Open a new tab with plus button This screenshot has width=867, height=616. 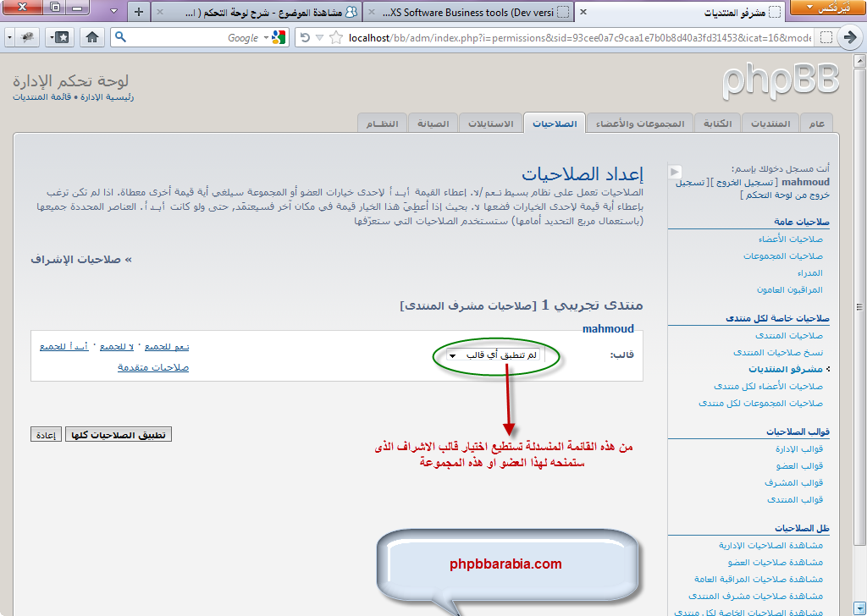pyautogui.click(x=139, y=12)
